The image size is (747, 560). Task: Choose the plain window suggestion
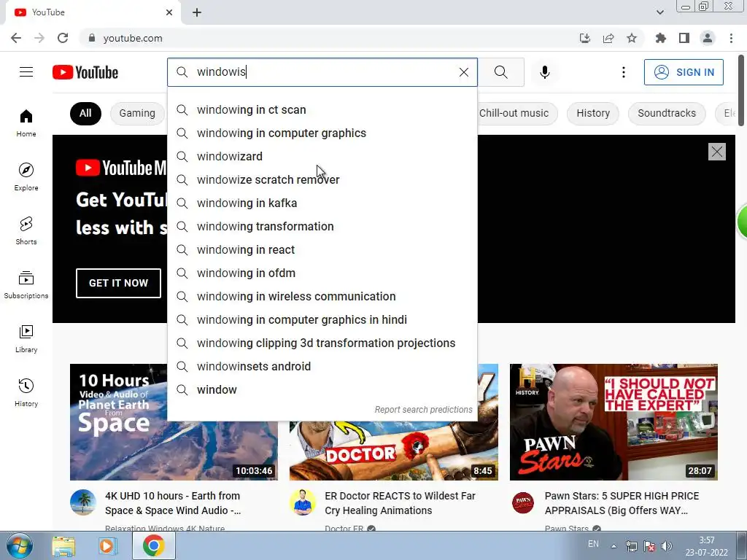(322, 389)
